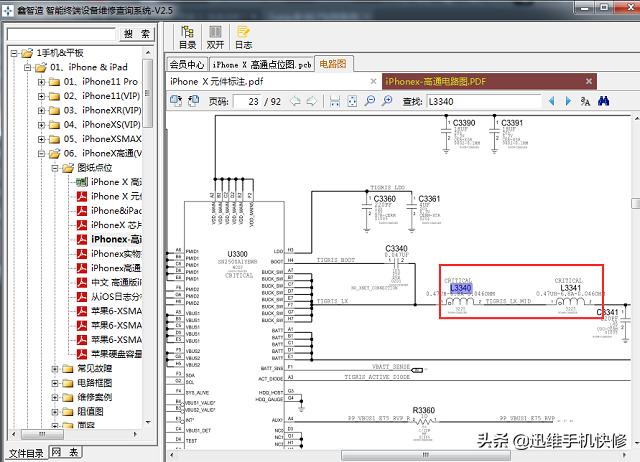The image size is (640, 462).
Task: Close the iPhonex-高通电路图.PDF tab
Action: coord(589,81)
